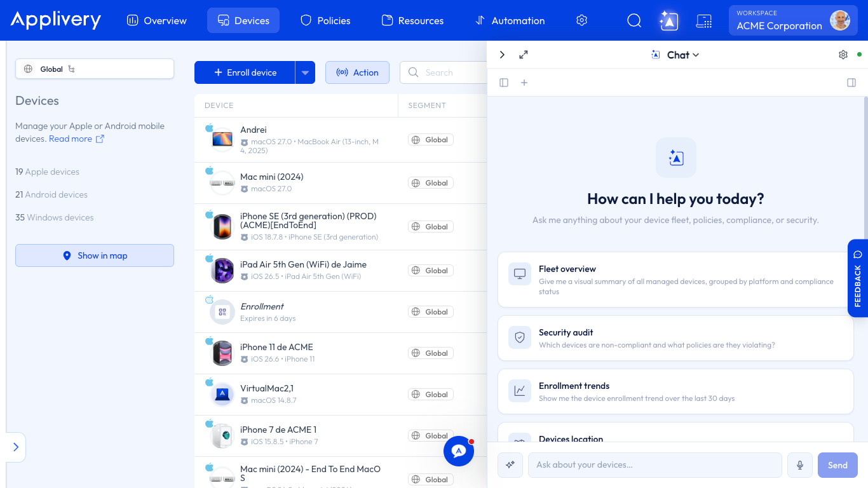Open the Global segment selector
The height and width of the screenshot is (488, 868).
(95, 69)
